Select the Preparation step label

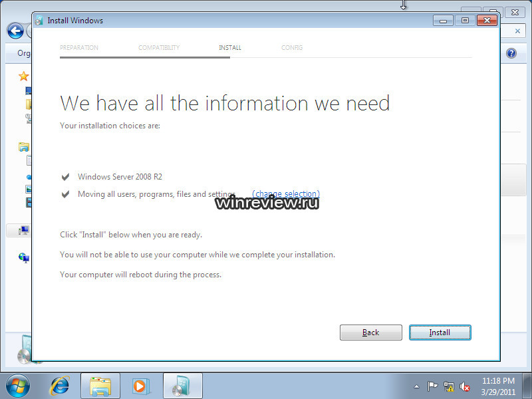[79, 48]
